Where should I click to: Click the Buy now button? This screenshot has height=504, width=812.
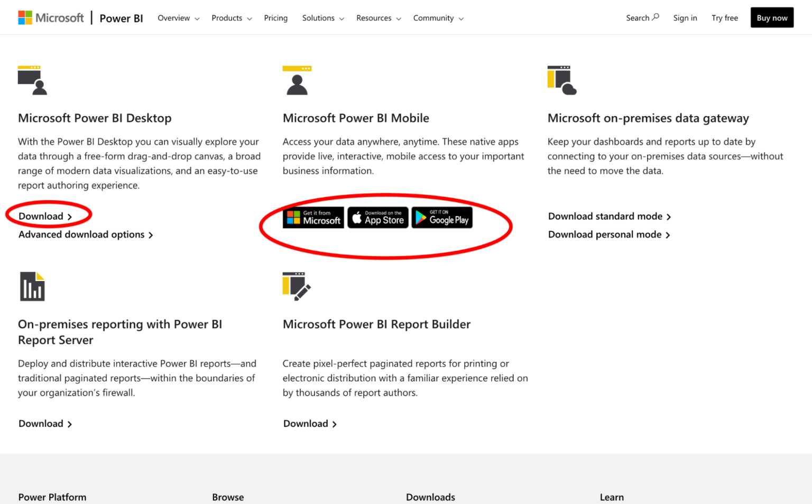point(772,17)
